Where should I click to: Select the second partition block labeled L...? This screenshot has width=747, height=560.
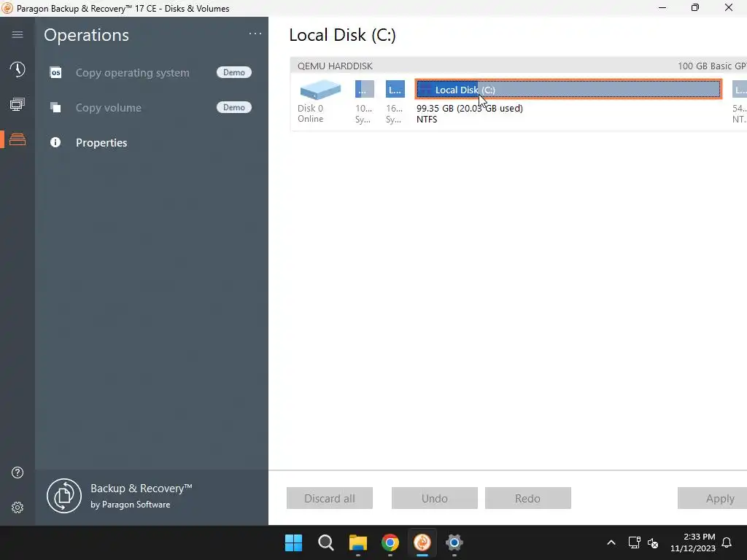395,89
